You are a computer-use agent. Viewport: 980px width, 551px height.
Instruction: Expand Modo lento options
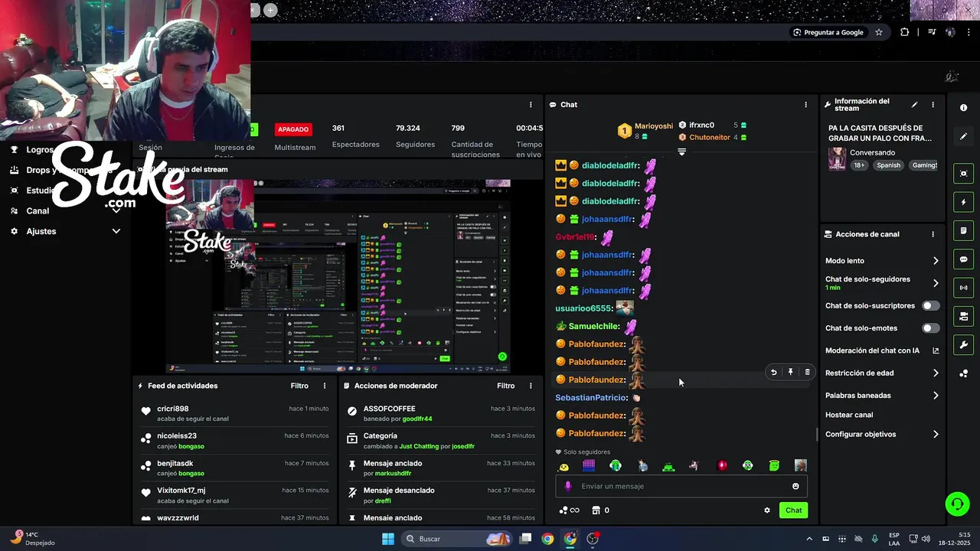(x=936, y=261)
